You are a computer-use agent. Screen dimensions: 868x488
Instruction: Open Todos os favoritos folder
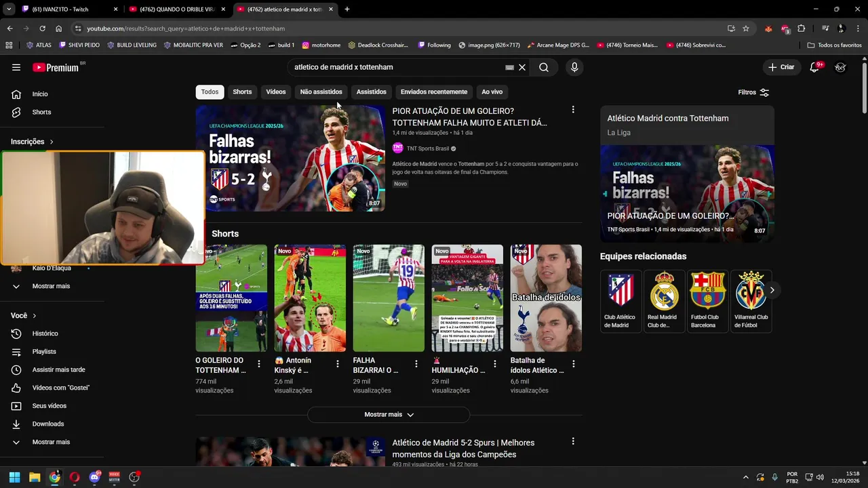[835, 45]
